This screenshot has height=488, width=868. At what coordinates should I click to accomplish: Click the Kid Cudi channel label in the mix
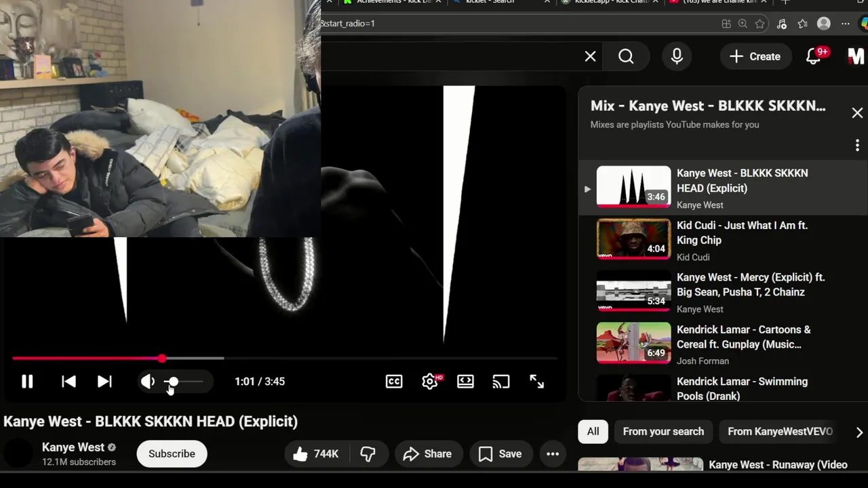pyautogui.click(x=693, y=258)
